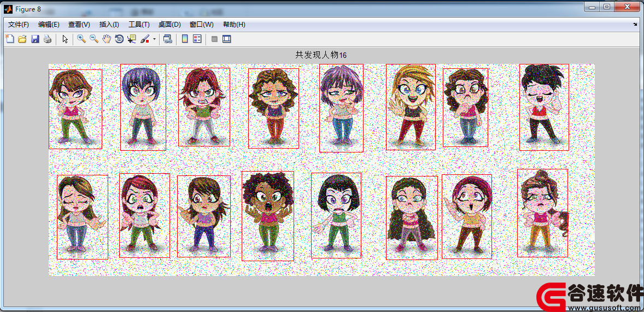Save the figure with the floppy disk icon

pyautogui.click(x=35, y=39)
